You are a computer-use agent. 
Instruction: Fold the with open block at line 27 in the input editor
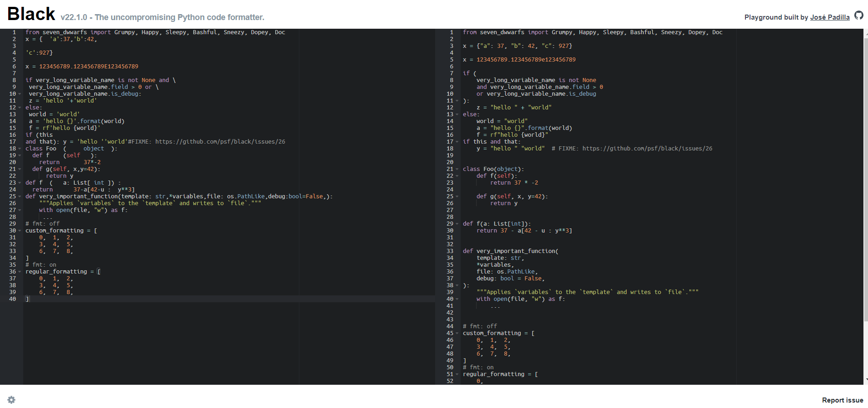click(x=20, y=210)
